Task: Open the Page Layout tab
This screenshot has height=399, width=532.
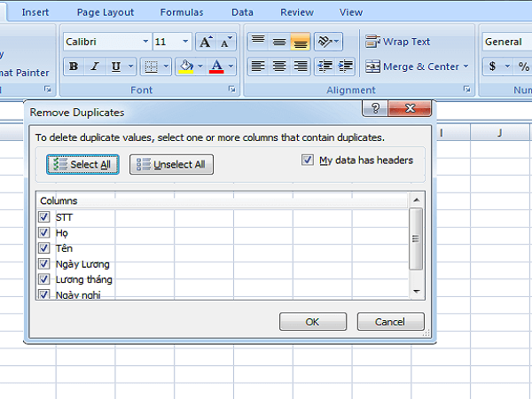Action: pyautogui.click(x=106, y=12)
